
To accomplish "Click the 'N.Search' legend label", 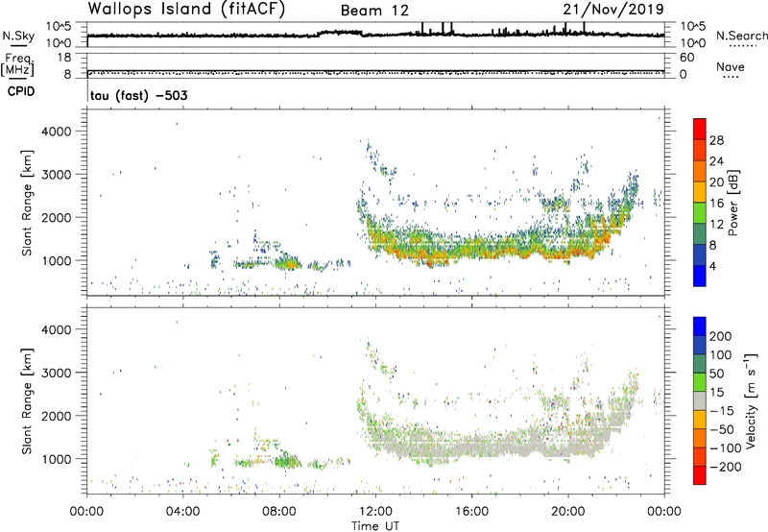I will tap(741, 36).
